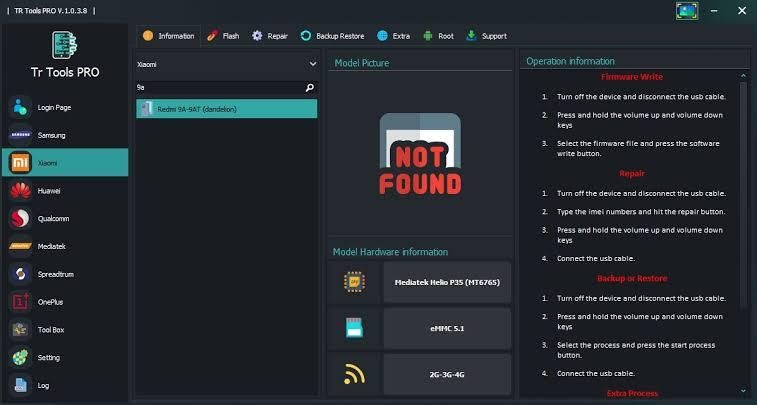This screenshot has width=757, height=405.
Task: Close the TR Tools PRO window
Action: (742, 11)
